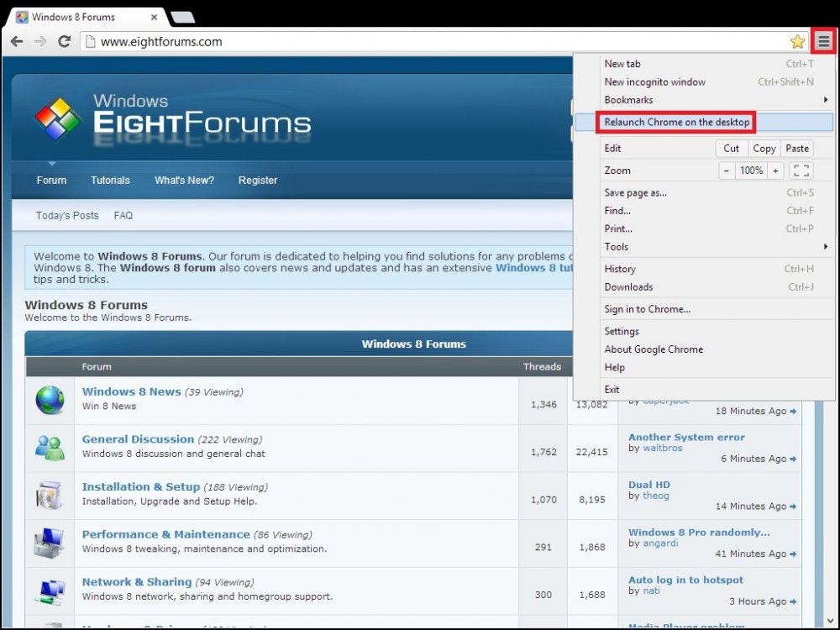Image resolution: width=840 pixels, height=630 pixels.
Task: Click the Paste button in Edit row
Action: tap(797, 149)
